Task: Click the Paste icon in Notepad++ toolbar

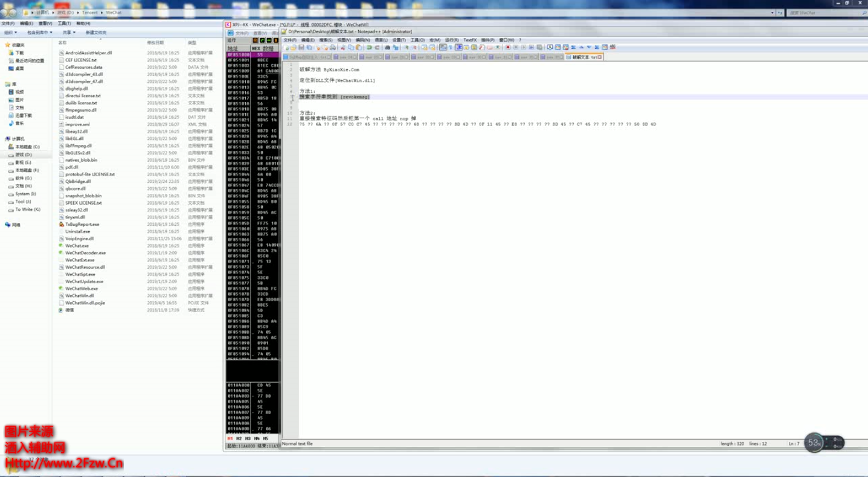Action: pyautogui.click(x=359, y=47)
